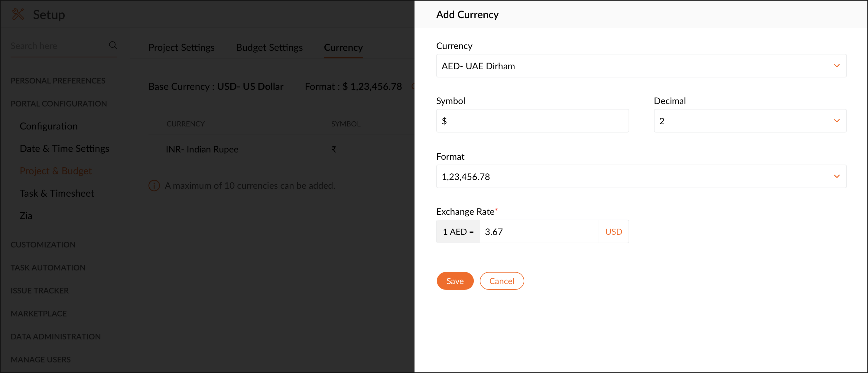
Task: Open the Decimal dropdown showing 2
Action: [x=750, y=121]
